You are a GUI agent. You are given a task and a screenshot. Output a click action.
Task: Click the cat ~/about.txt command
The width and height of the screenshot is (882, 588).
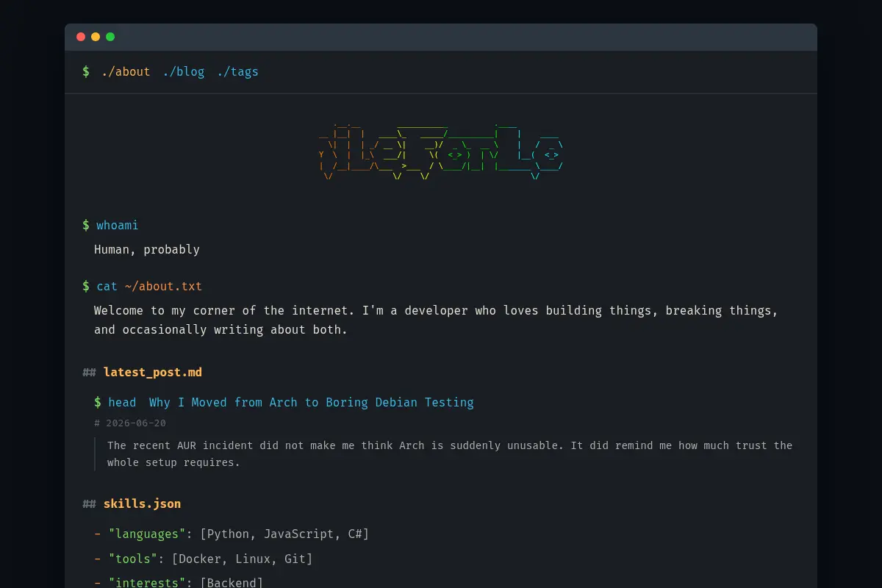tap(149, 286)
